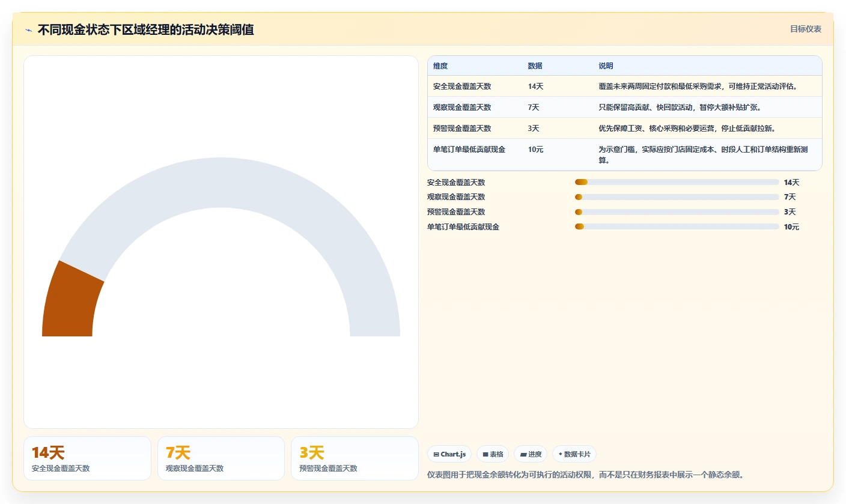Click the description starting 覆盖未来两周固定付款
Image resolution: width=846 pixels, height=504 pixels.
tap(698, 87)
